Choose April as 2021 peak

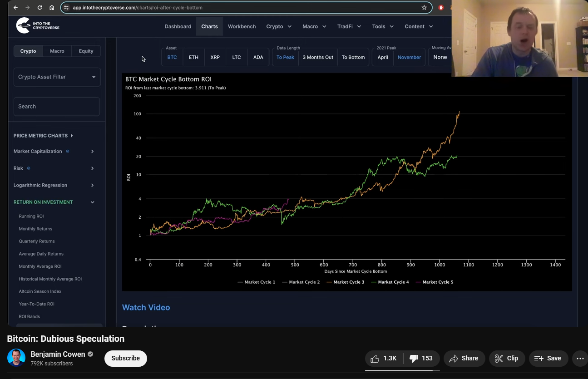tap(383, 57)
